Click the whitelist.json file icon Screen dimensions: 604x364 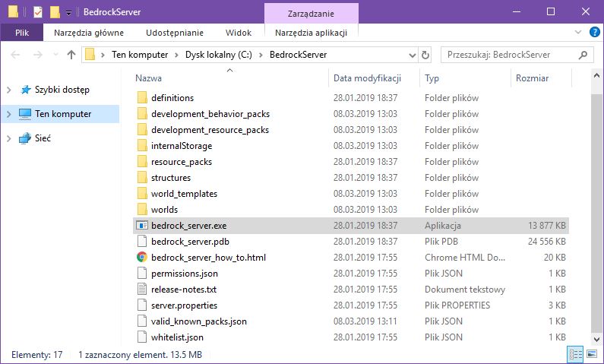pos(142,337)
